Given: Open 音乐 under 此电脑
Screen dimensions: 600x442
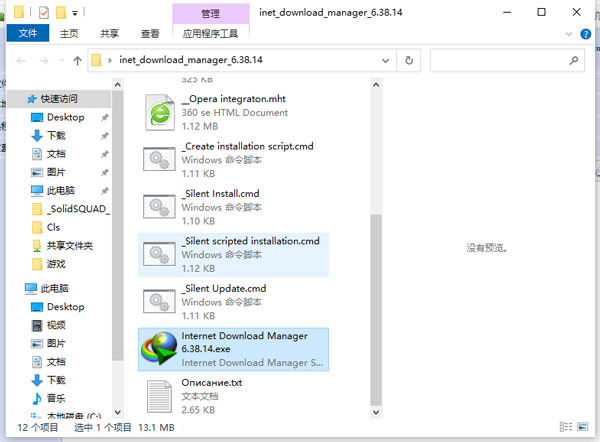Looking at the screenshot, I should [56, 399].
